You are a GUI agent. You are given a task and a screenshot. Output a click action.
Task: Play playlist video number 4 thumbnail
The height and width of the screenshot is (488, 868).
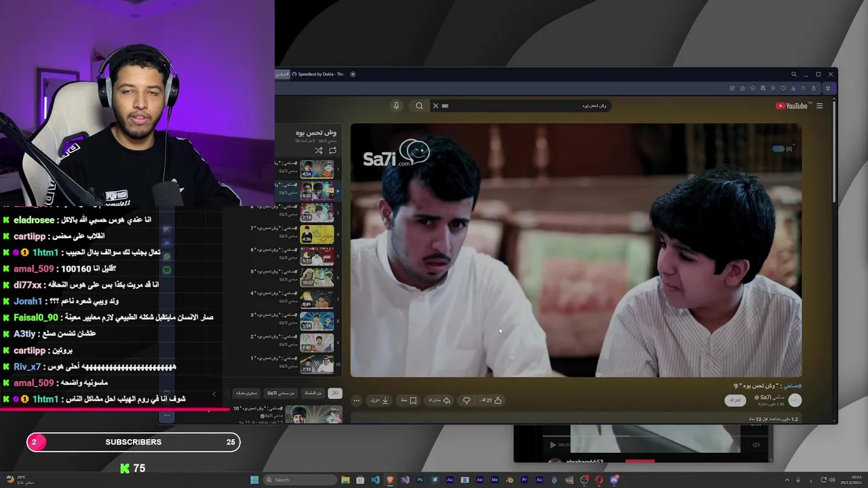tap(317, 299)
